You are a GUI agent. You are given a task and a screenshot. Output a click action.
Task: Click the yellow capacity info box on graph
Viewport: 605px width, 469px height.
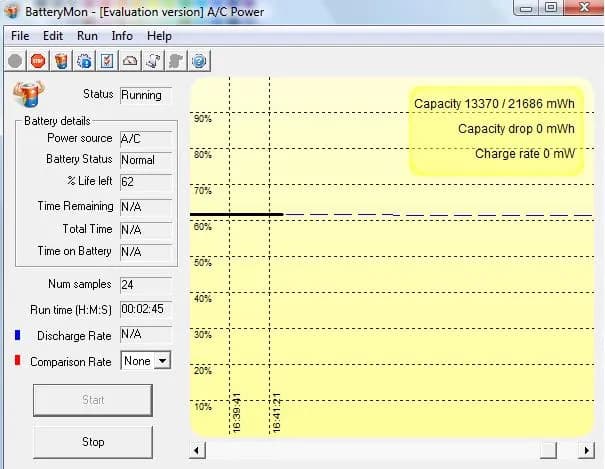[496, 130]
